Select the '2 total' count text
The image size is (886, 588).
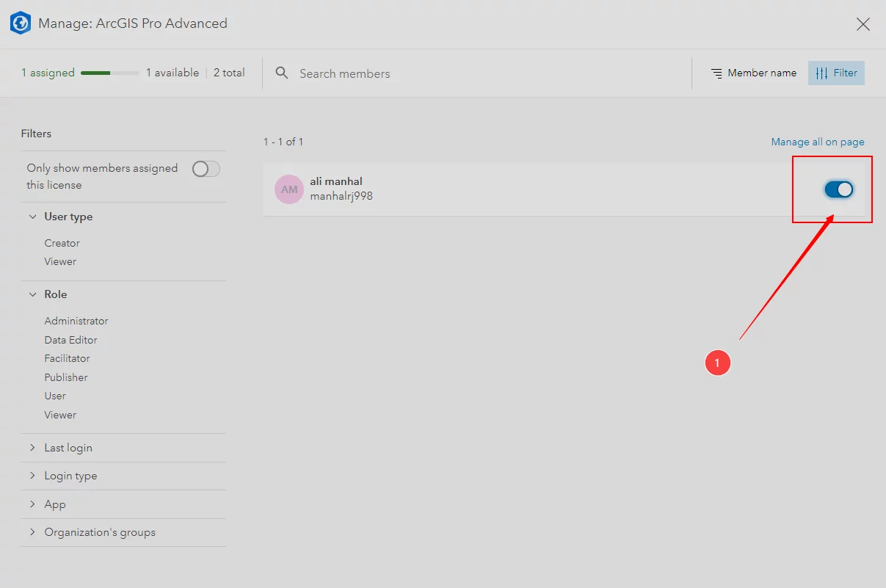pyautogui.click(x=229, y=73)
